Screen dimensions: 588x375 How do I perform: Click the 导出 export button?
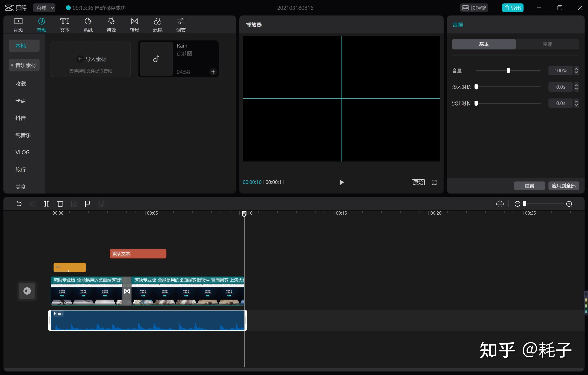click(x=513, y=8)
